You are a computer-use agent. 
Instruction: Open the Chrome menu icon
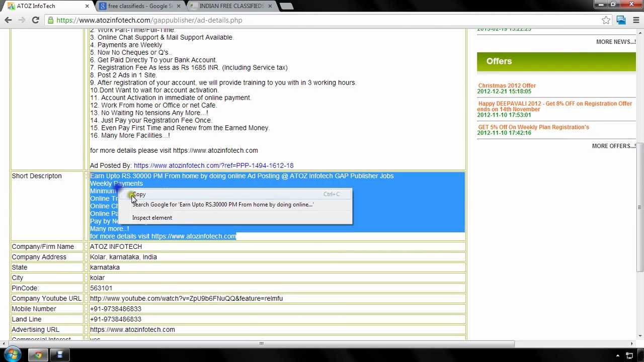636,20
